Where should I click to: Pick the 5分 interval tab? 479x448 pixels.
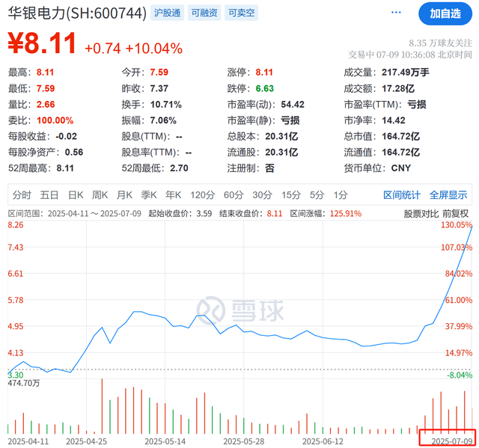[x=317, y=194]
